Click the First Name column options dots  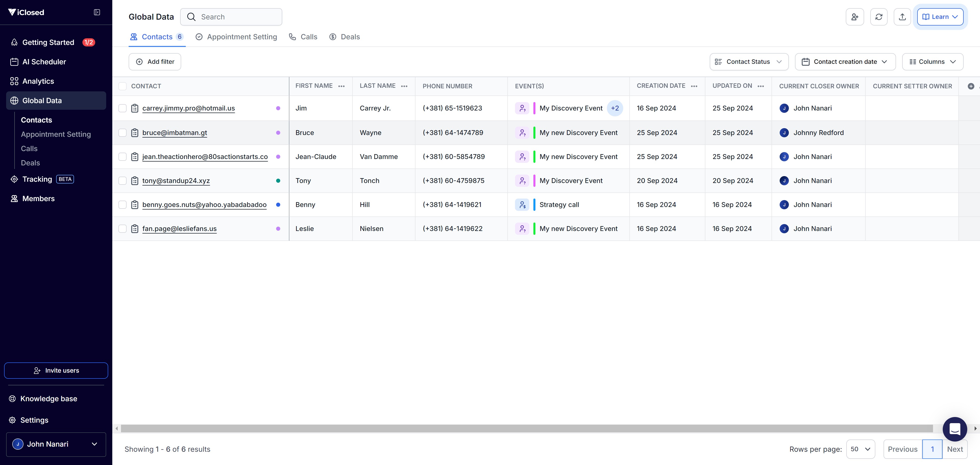341,86
